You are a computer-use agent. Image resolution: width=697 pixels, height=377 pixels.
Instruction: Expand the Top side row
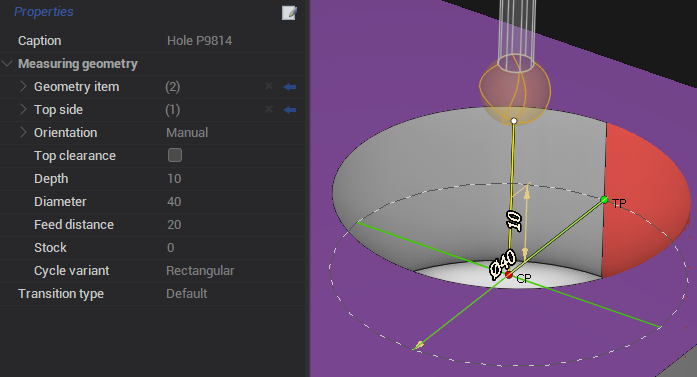point(23,109)
